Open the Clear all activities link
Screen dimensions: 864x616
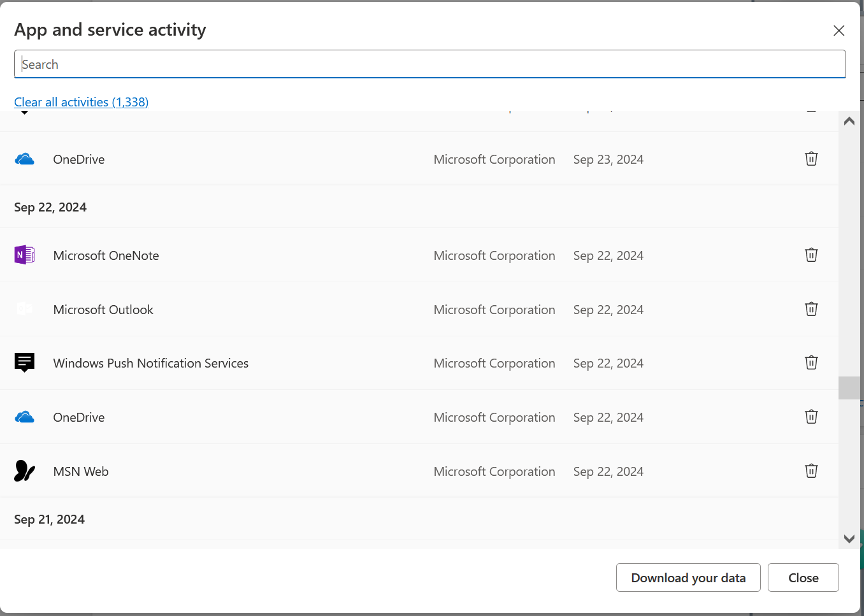click(x=81, y=102)
